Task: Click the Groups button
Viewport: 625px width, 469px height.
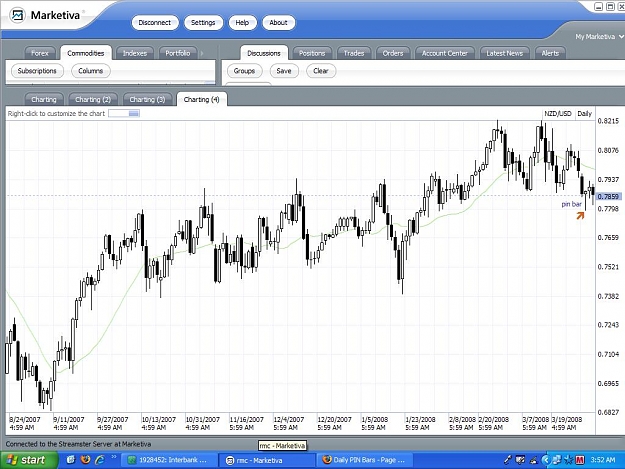Action: pos(244,71)
